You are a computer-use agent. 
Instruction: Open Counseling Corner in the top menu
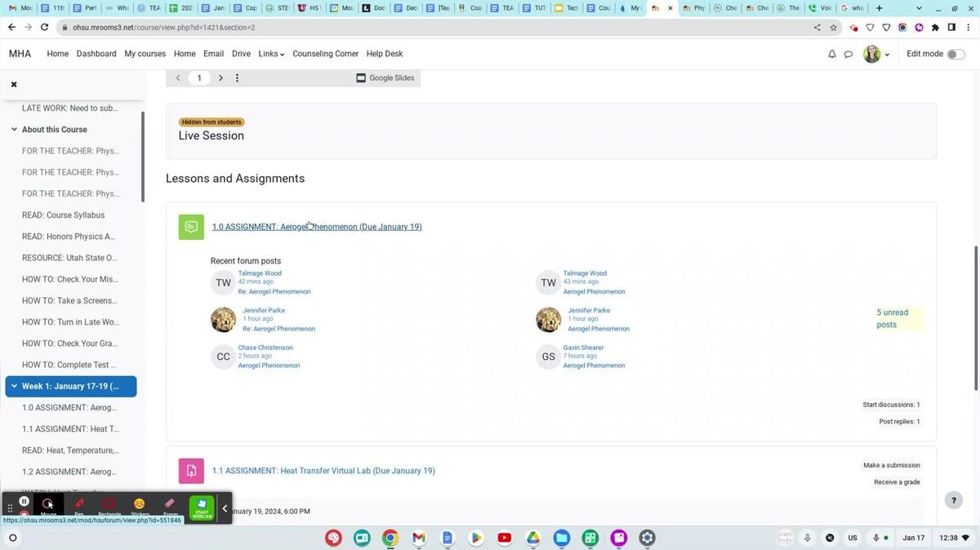click(325, 54)
